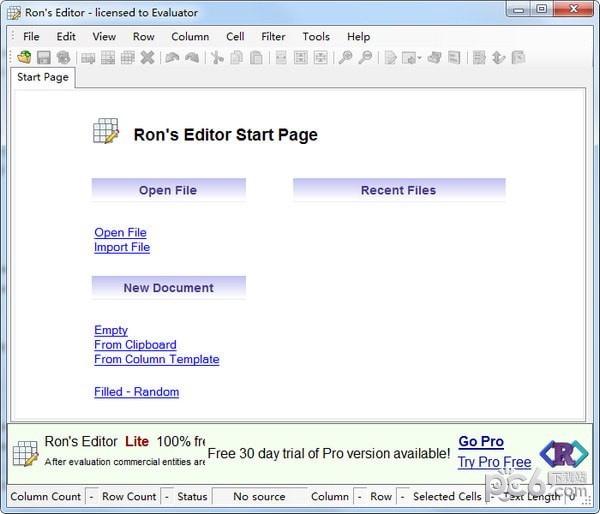Click the row editor form toolbar icon

point(479,58)
